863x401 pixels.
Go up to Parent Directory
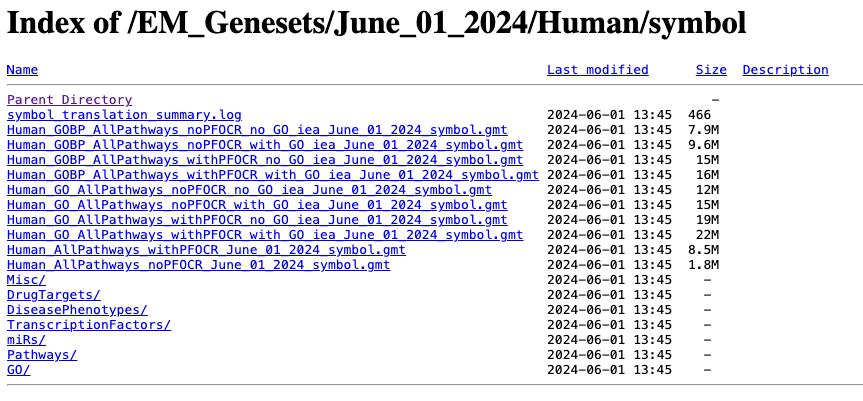[x=69, y=100]
